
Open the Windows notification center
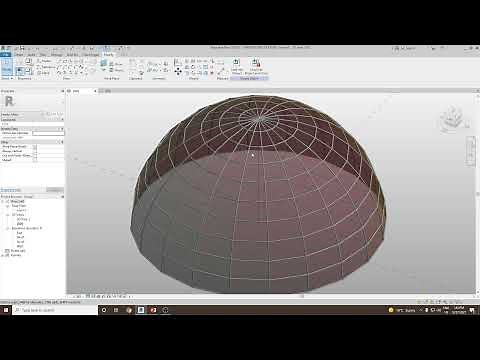tap(472, 310)
